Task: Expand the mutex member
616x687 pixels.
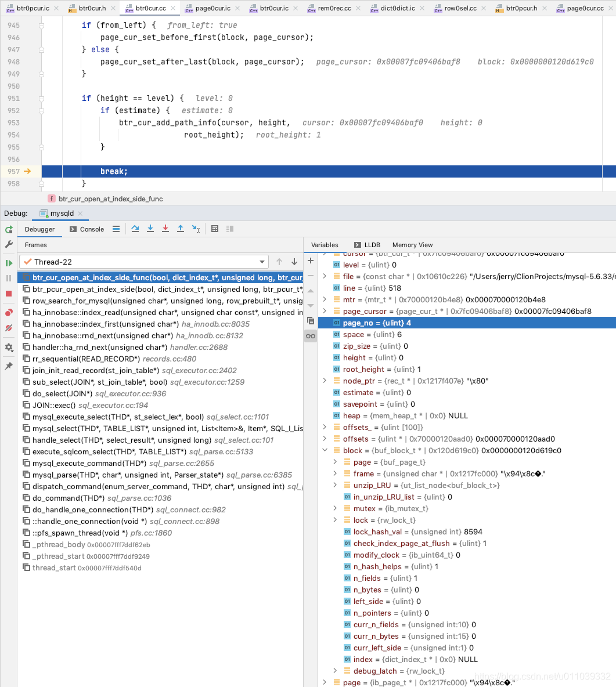Action: (x=335, y=508)
